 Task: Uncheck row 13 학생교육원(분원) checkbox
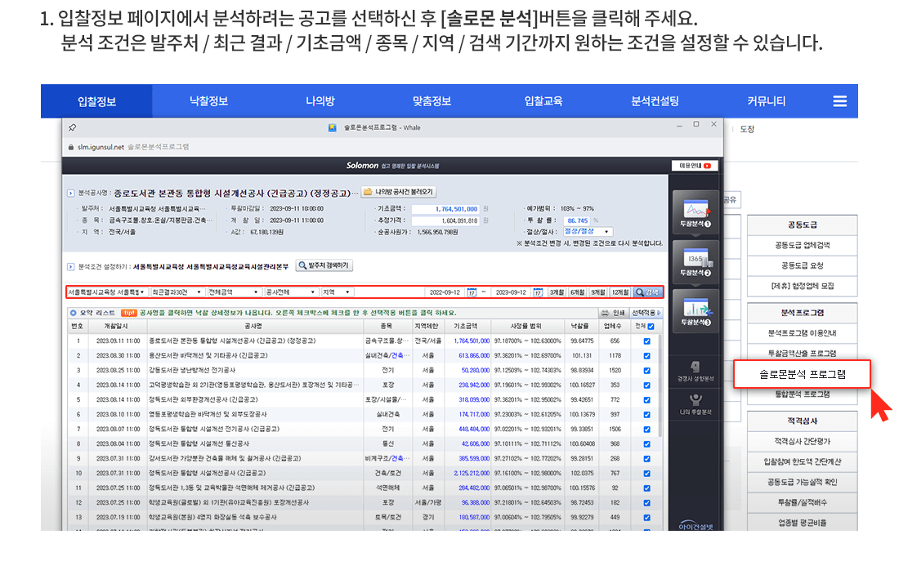[646, 518]
